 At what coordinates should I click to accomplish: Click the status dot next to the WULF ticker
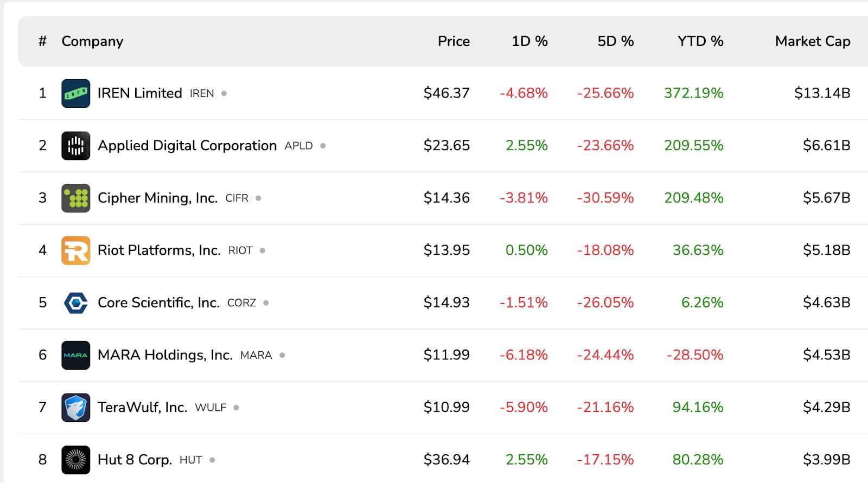tap(236, 408)
